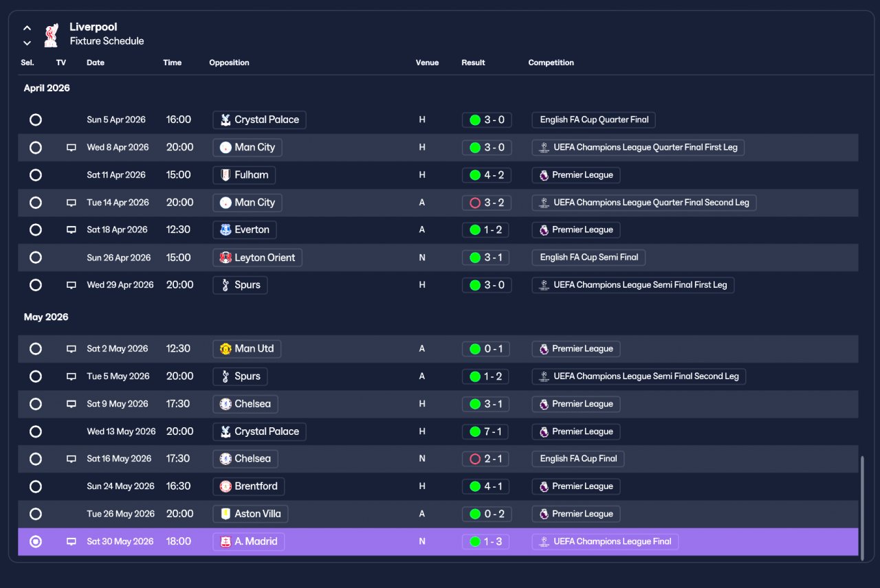The image size is (880, 588).
Task: Click TV icon for Spurs 29 Apr match
Action: [x=71, y=285]
